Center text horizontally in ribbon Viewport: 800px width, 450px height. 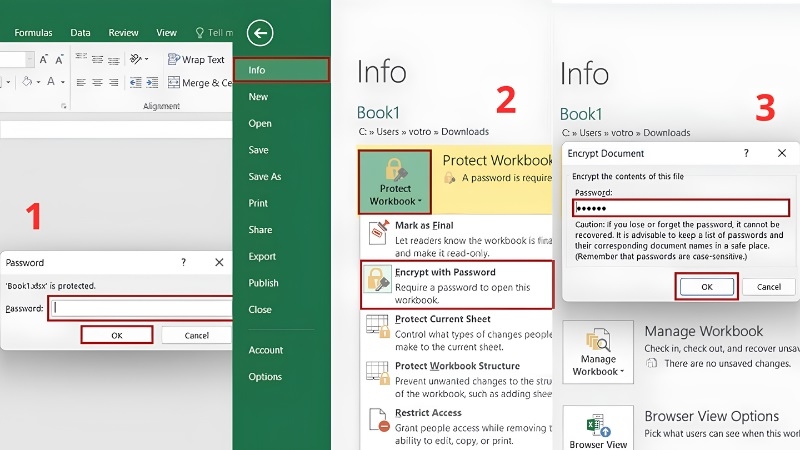97,82
